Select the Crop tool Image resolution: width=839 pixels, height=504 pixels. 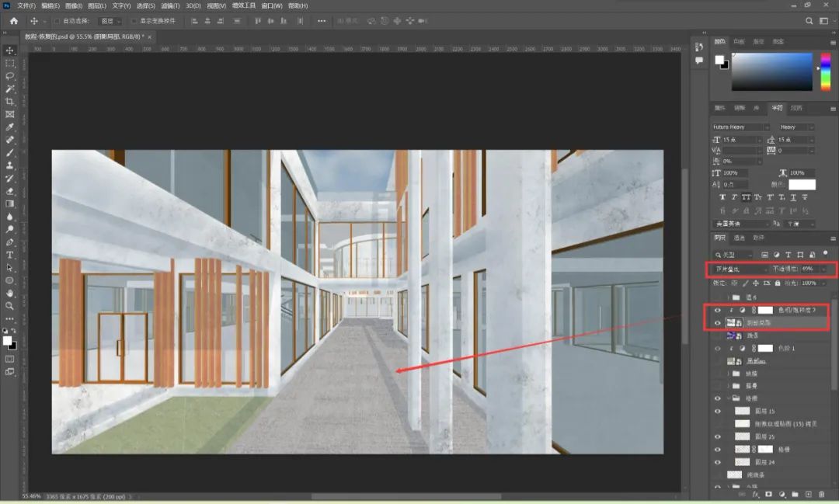click(9, 102)
